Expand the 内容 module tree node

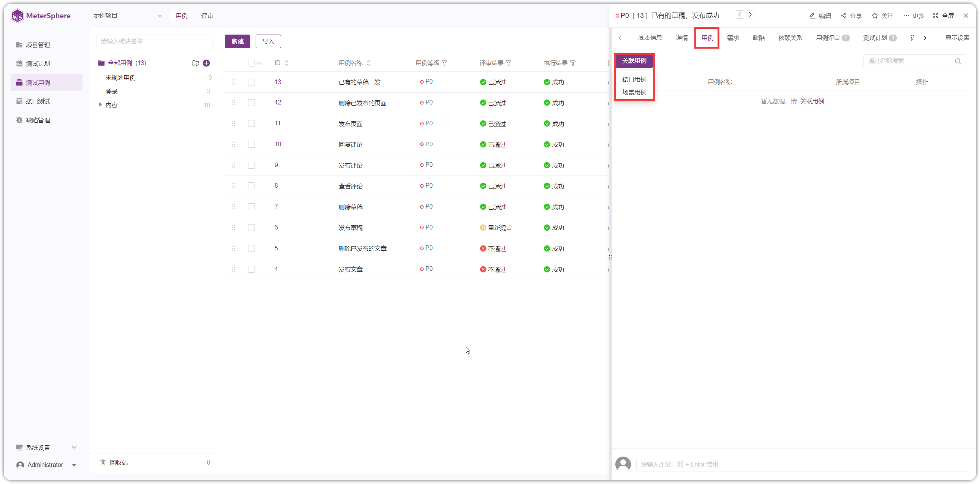(x=100, y=104)
